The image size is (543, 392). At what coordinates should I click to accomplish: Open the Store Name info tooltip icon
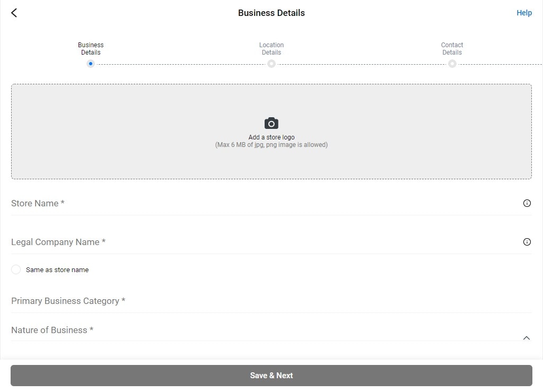pyautogui.click(x=527, y=203)
